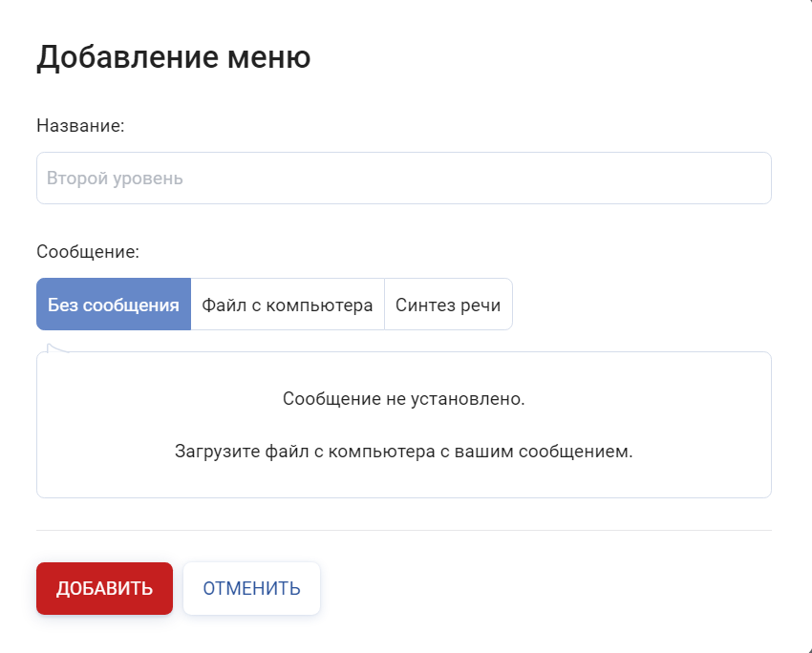
Task: Confirm adding the menu
Action: pos(104,588)
